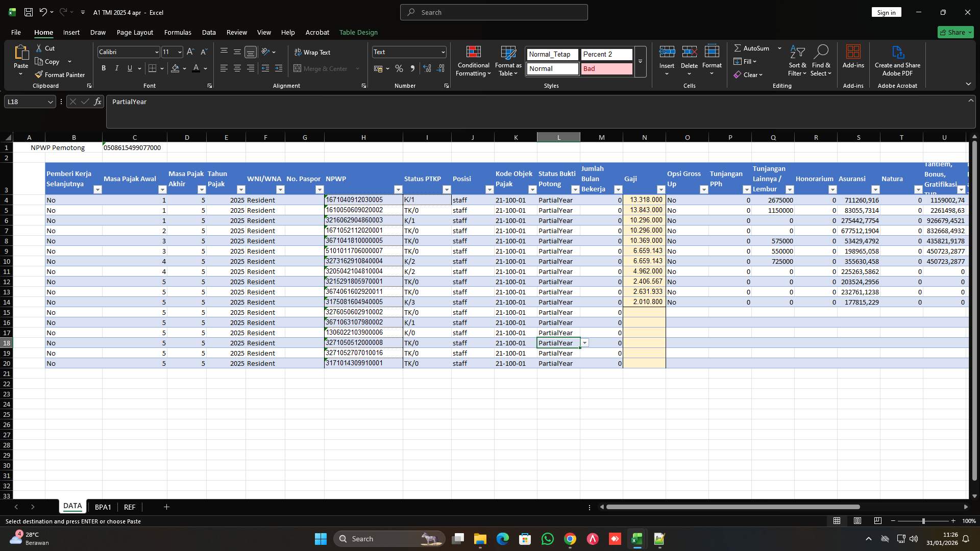Image resolution: width=980 pixels, height=551 pixels.
Task: Apply bold formatting from the Font group
Action: (x=104, y=68)
